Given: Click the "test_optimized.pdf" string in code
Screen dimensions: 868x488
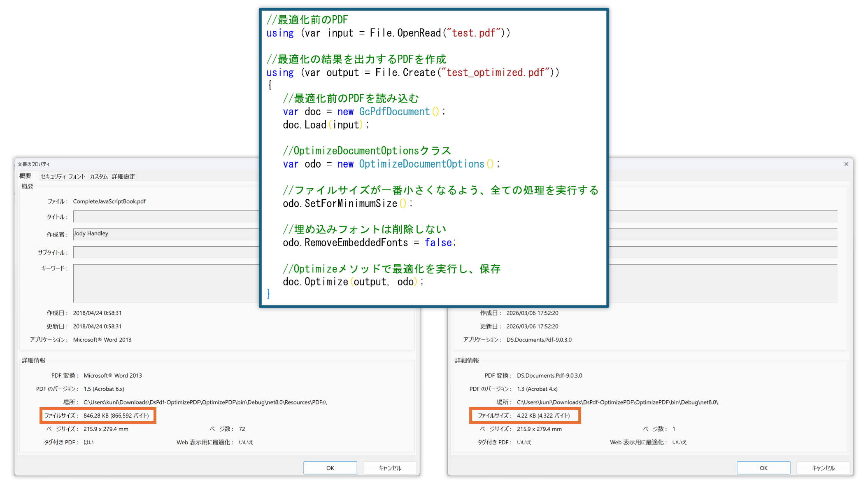Looking at the screenshot, I should (495, 72).
